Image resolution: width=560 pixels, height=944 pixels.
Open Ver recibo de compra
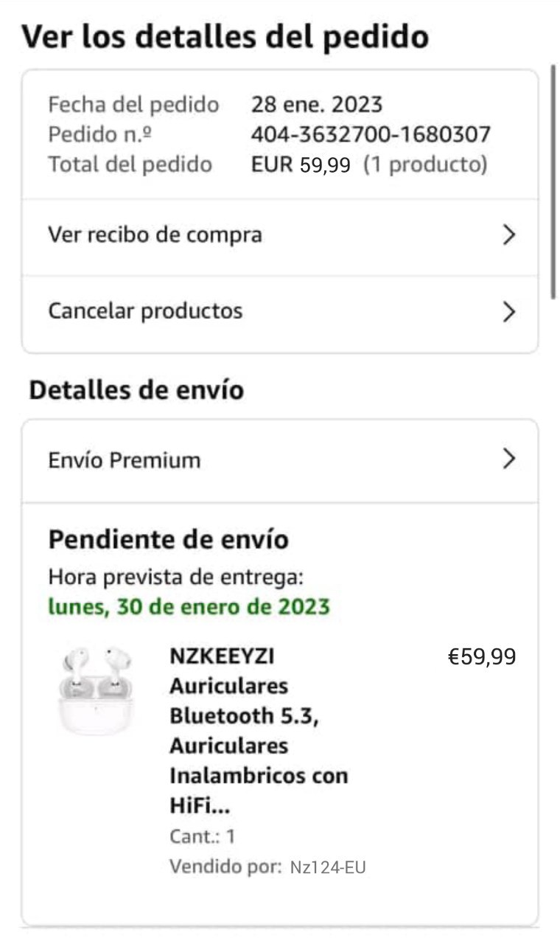click(155, 235)
